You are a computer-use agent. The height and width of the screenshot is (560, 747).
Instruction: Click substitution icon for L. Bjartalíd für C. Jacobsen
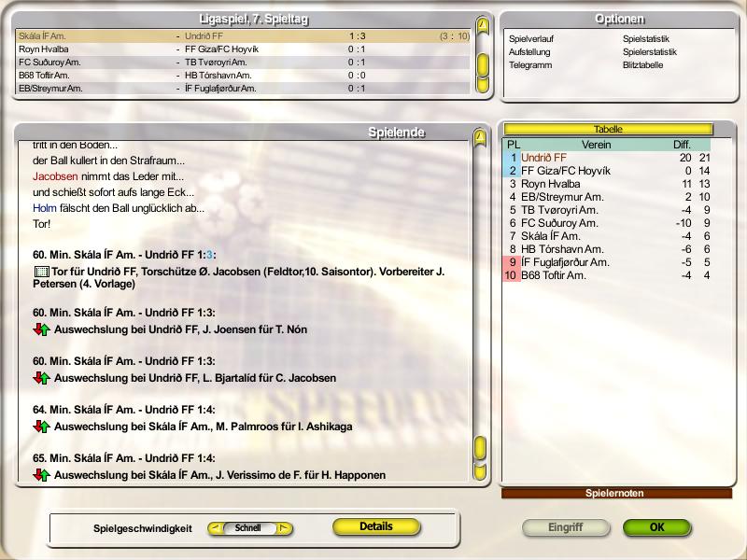click(x=42, y=378)
